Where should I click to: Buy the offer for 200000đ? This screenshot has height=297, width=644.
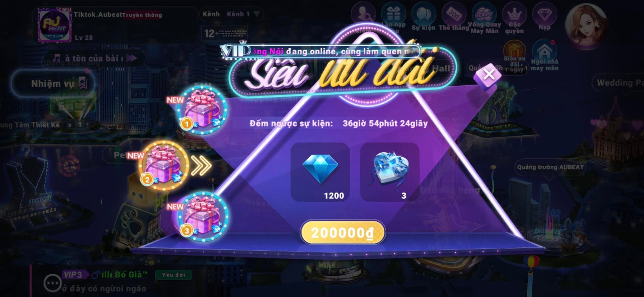click(x=343, y=233)
